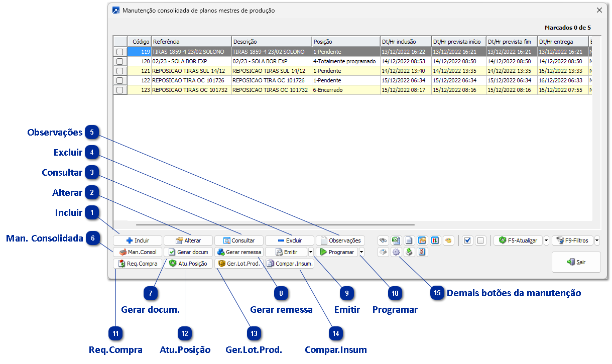The width and height of the screenshot is (612, 364).
Task: Open the Programar dropdown arrow
Action: tap(362, 252)
